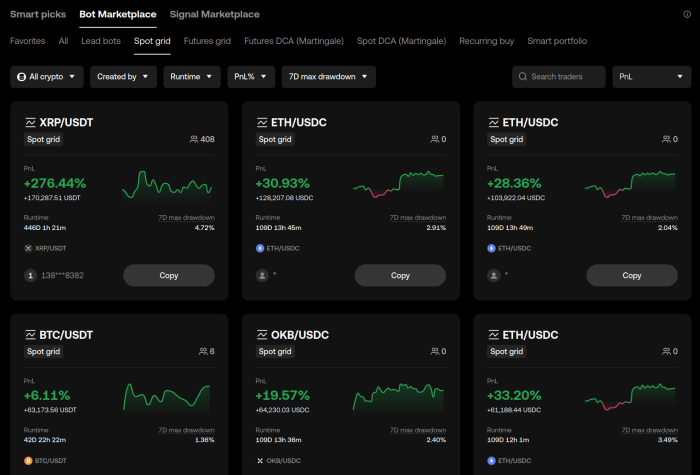Click the ETH coin icon in the +33.20% card
The height and width of the screenshot is (475, 700).
(492, 461)
